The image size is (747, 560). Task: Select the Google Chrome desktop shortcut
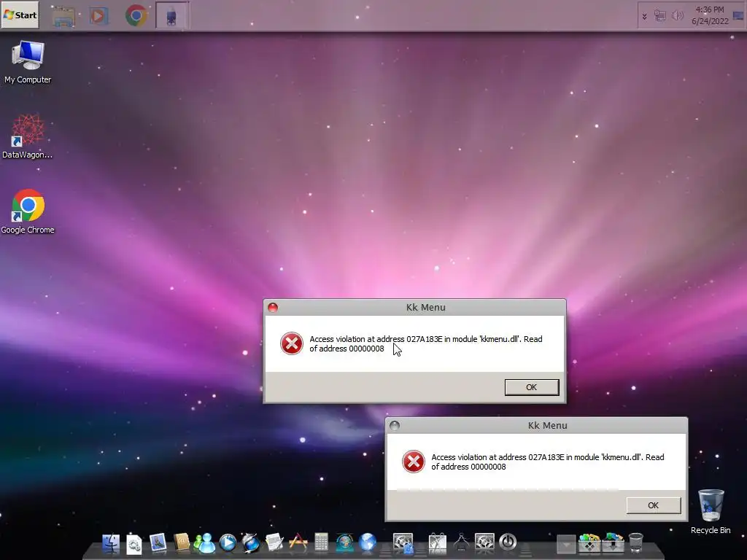pos(28,211)
